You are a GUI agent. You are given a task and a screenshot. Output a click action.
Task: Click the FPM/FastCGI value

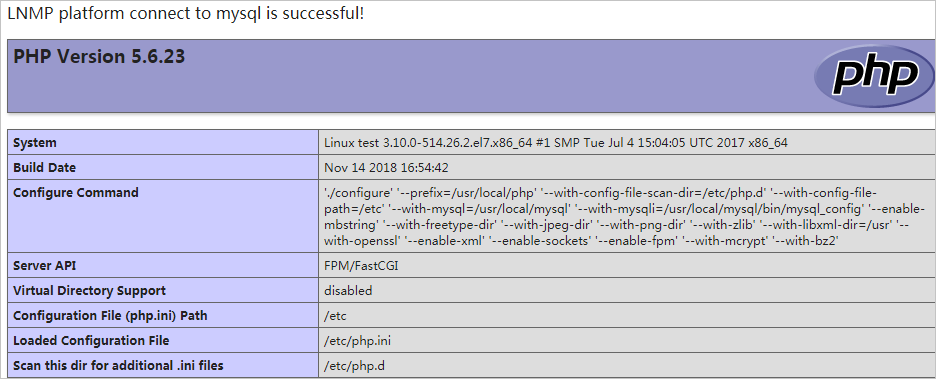(x=361, y=266)
